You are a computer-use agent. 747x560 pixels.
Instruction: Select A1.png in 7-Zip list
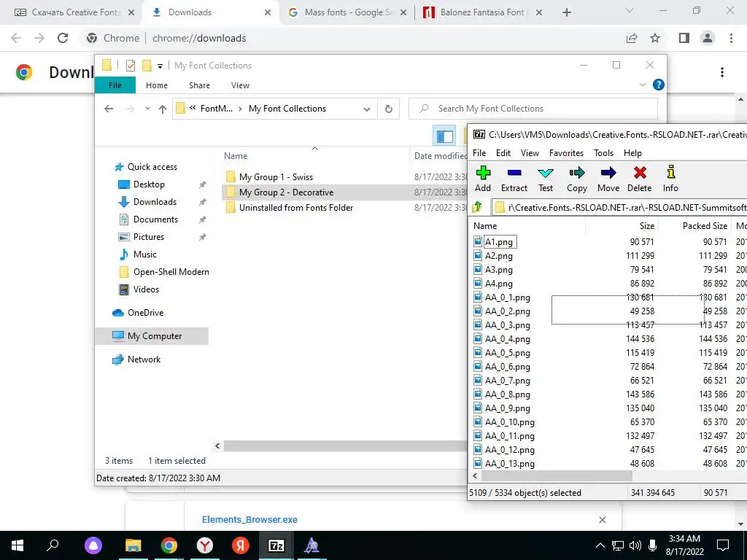pos(499,242)
